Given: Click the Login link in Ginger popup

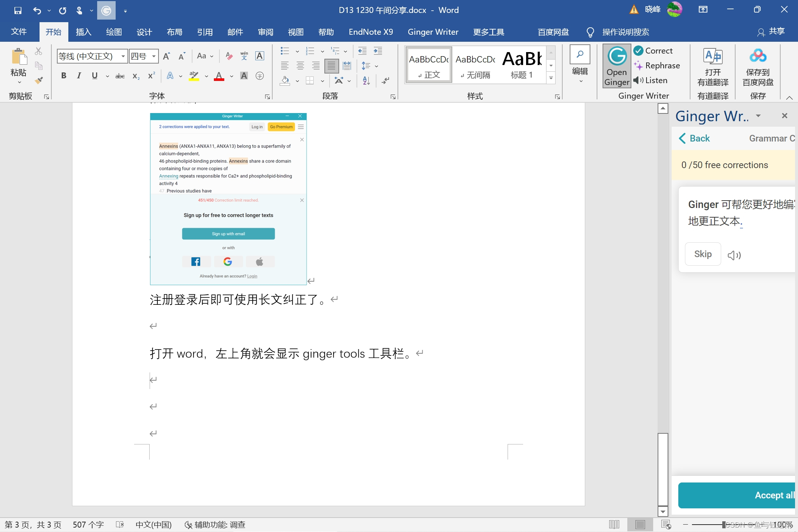Looking at the screenshot, I should click(x=252, y=276).
